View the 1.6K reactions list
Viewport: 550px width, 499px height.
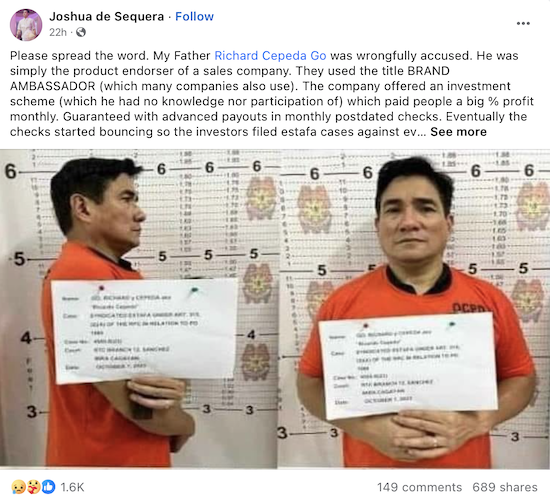[72, 487]
